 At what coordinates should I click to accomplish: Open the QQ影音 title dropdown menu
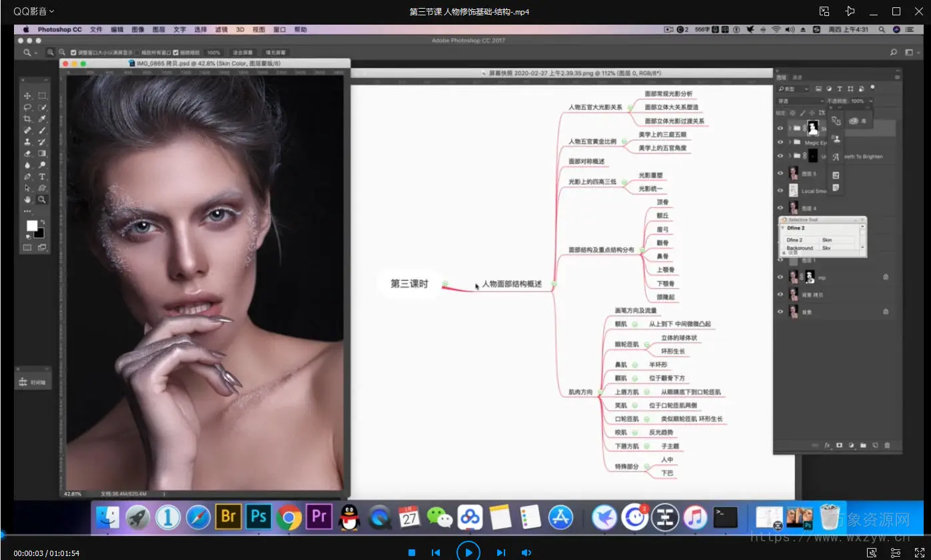click(34, 11)
